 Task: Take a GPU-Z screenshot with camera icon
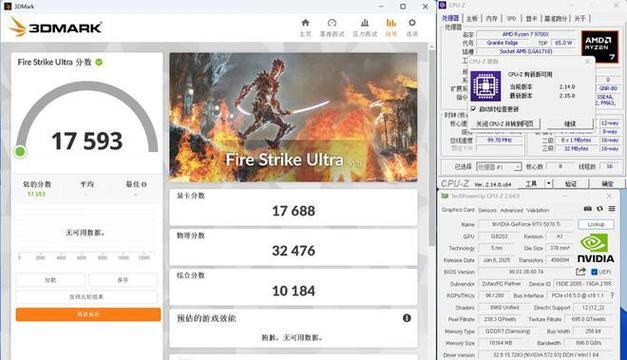[587, 209]
